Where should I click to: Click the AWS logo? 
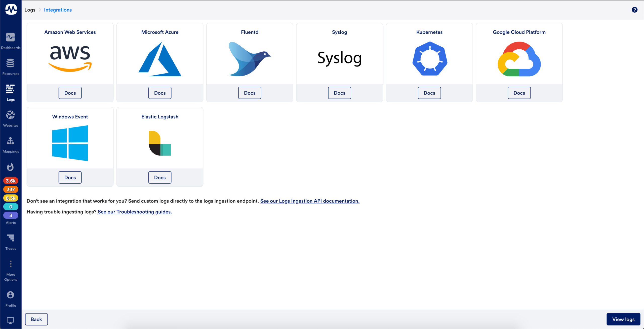[x=70, y=58]
